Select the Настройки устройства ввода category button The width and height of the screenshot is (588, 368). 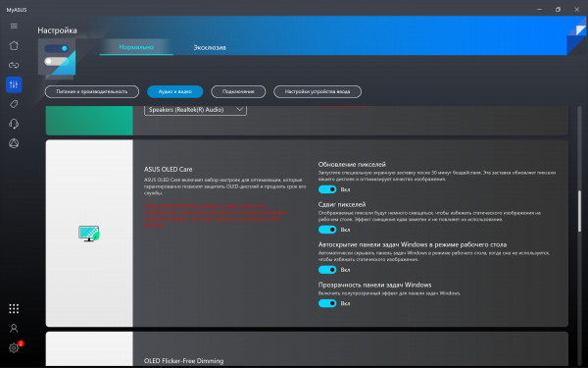[318, 91]
